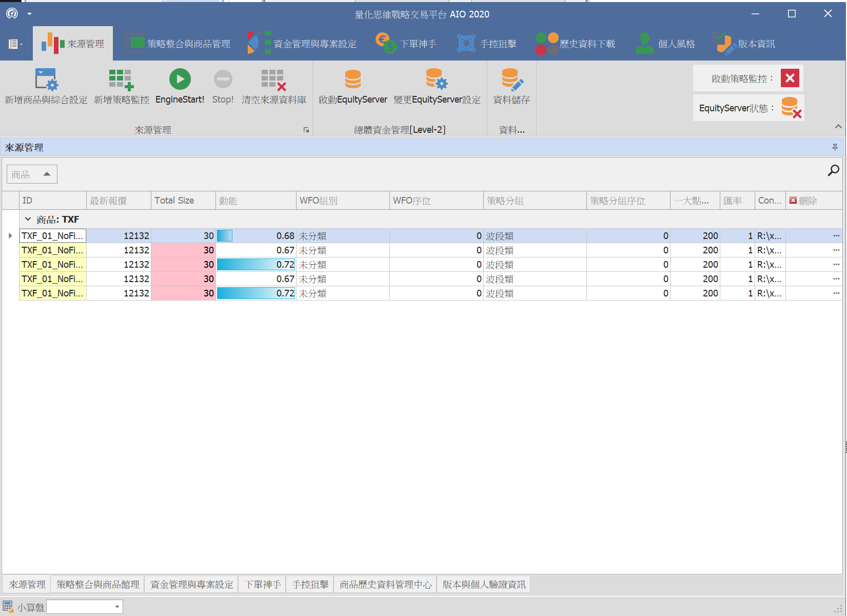Sort by WFO組別 column header
The height and width of the screenshot is (616, 847).
point(343,201)
